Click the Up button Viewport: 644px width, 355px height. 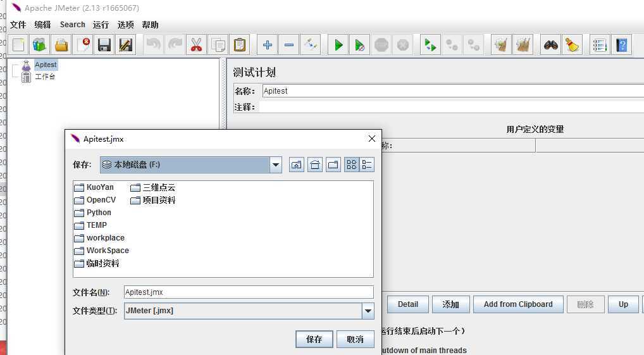pyautogui.click(x=624, y=304)
